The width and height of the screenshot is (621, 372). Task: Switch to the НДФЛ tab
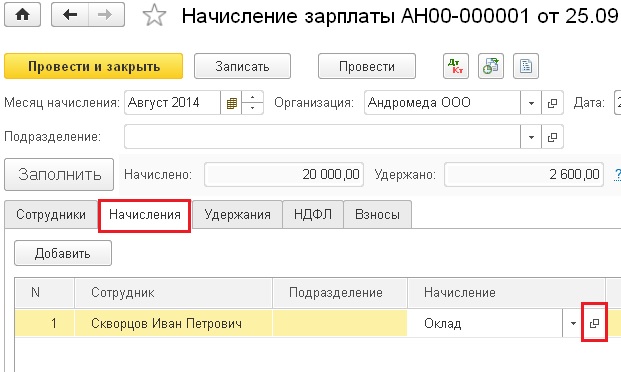[x=313, y=214]
